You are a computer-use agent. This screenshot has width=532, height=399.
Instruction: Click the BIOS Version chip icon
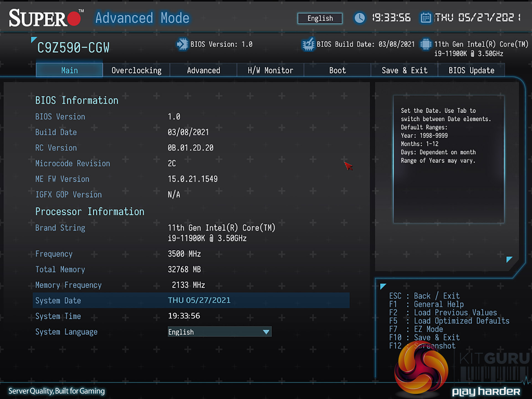point(183,44)
